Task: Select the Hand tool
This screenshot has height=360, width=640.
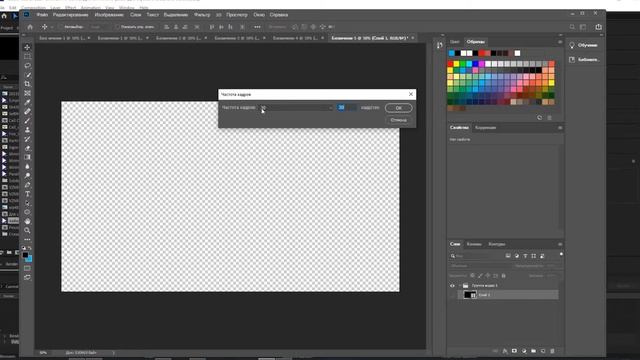Action: click(27, 221)
